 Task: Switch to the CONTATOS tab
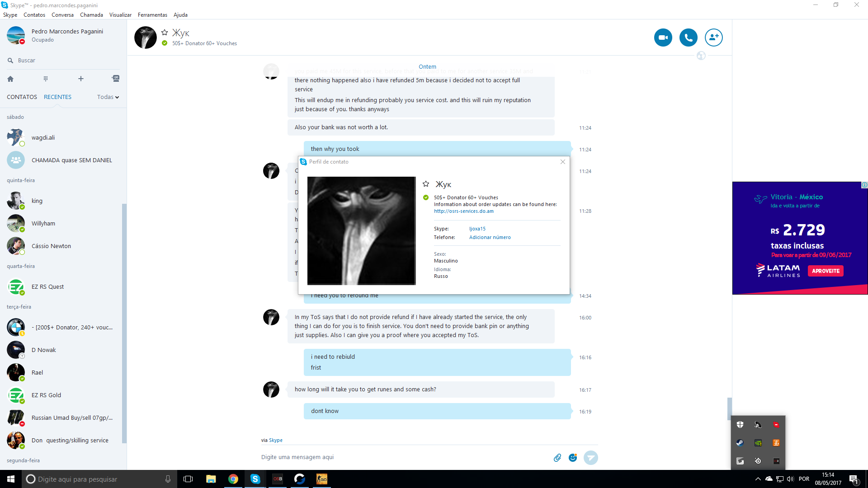tap(22, 97)
